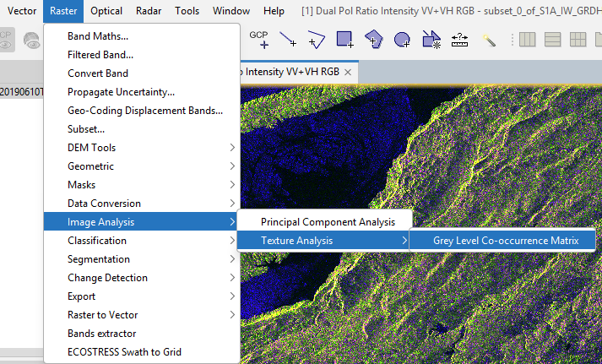Image resolution: width=602 pixels, height=364 pixels.
Task: Select the draw ellipse tool
Action: click(x=403, y=39)
